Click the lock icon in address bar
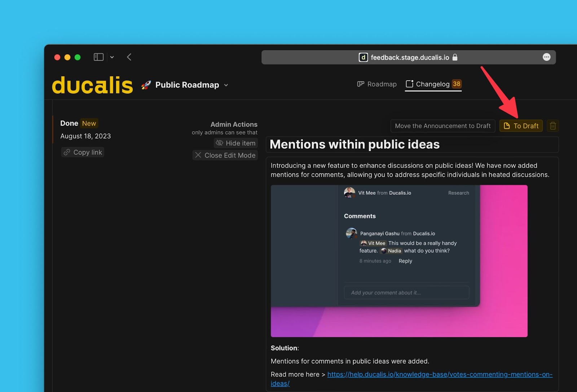This screenshot has height=392, width=577. [x=455, y=57]
